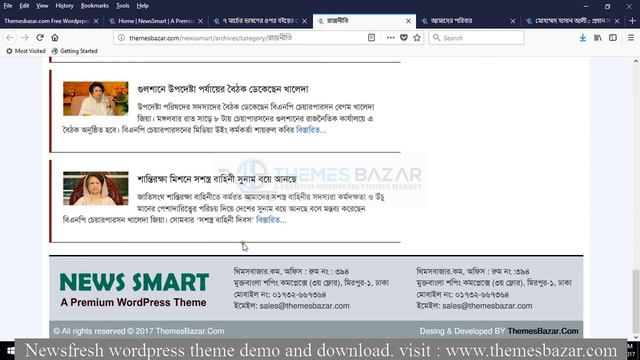The width and height of the screenshot is (640, 360).
Task: Open the browser home page
Action: point(55,38)
